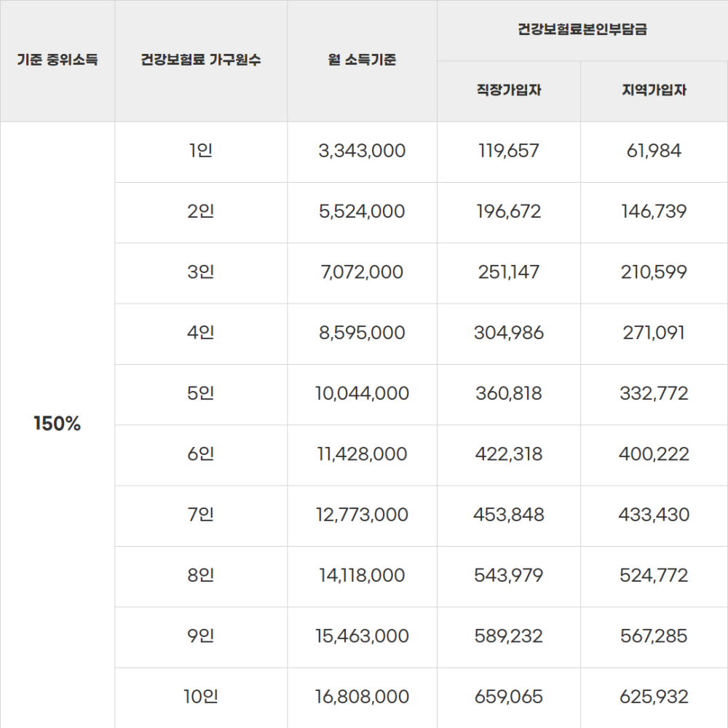Click the 659,065 value cell
This screenshot has width=728, height=728.
tap(509, 697)
